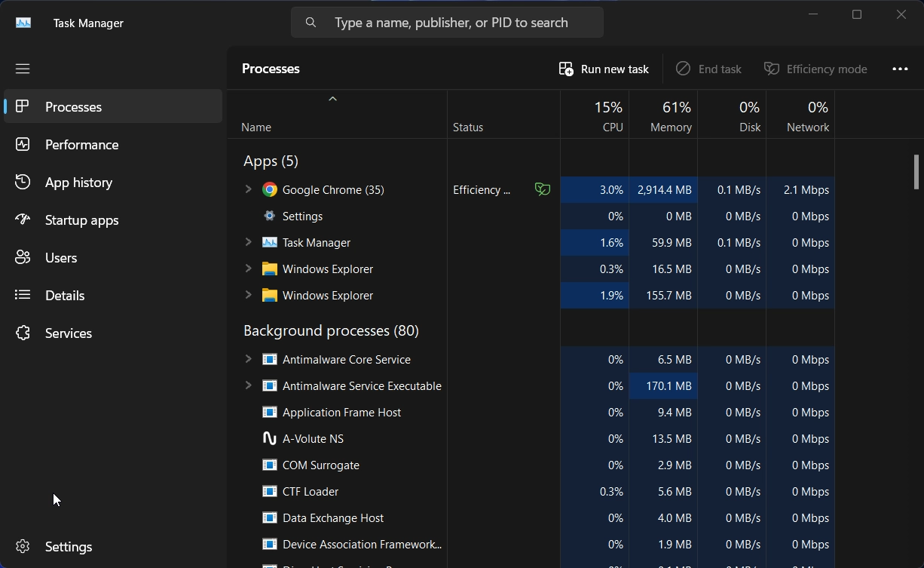Click the Settings app gear icon in list
Viewport: 924px width, 568px height.
269,216
